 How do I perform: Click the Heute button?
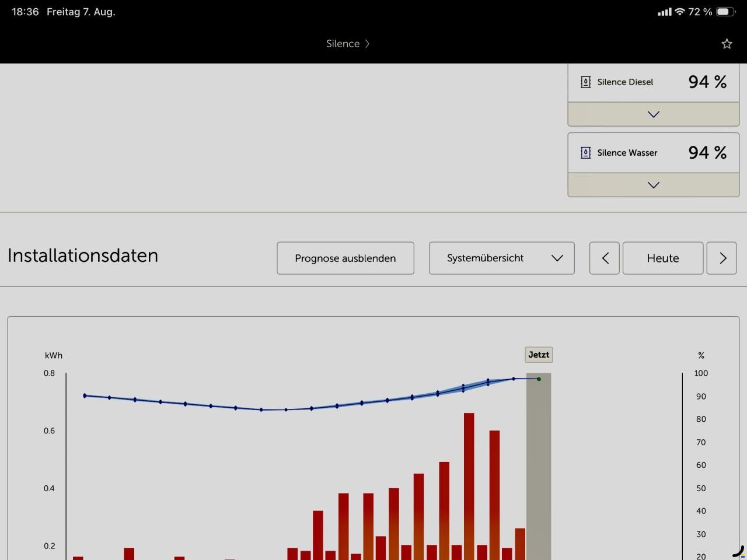point(663,258)
